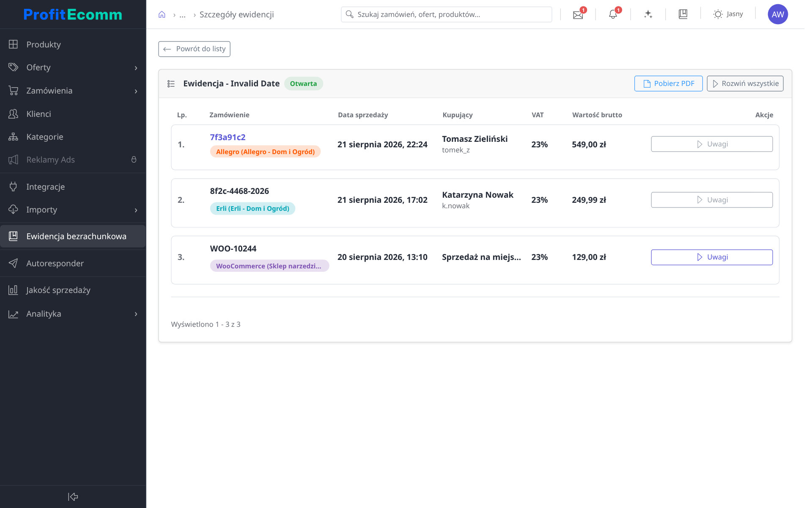Open Kategorie in the sidebar
Image resolution: width=812 pixels, height=508 pixels.
click(x=73, y=137)
